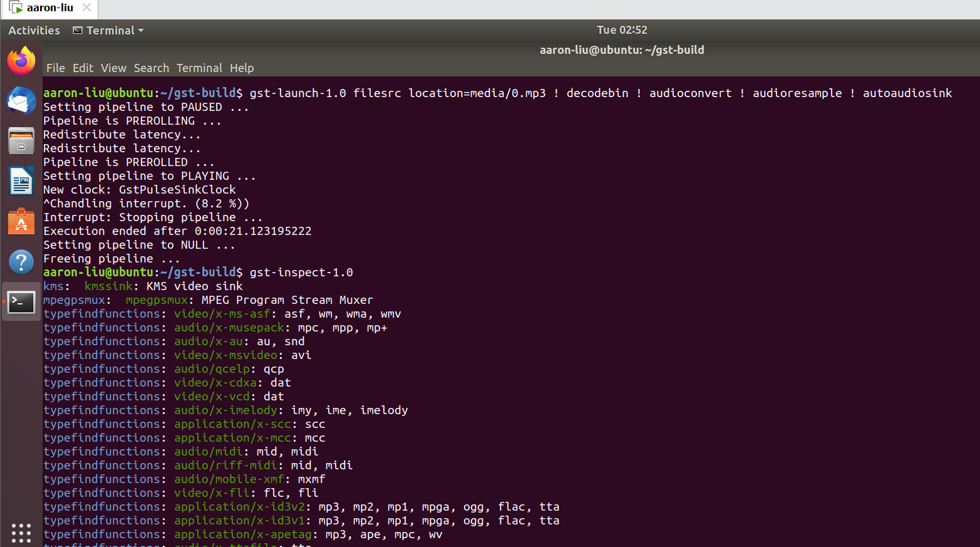This screenshot has height=547, width=980.
Task: Click the 'video/x-cdxa' type entry
Action: [x=215, y=383]
